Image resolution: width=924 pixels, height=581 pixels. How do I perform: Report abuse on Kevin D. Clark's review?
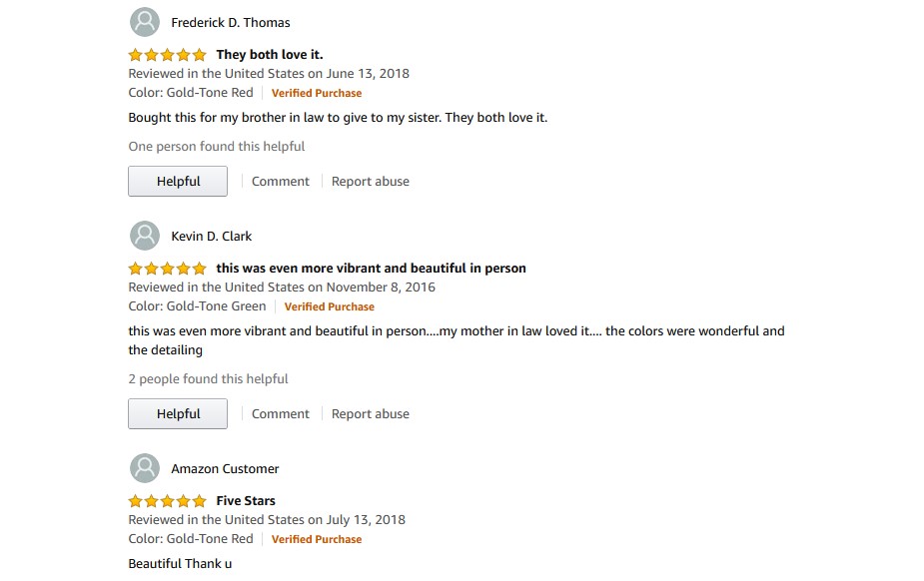click(x=371, y=414)
